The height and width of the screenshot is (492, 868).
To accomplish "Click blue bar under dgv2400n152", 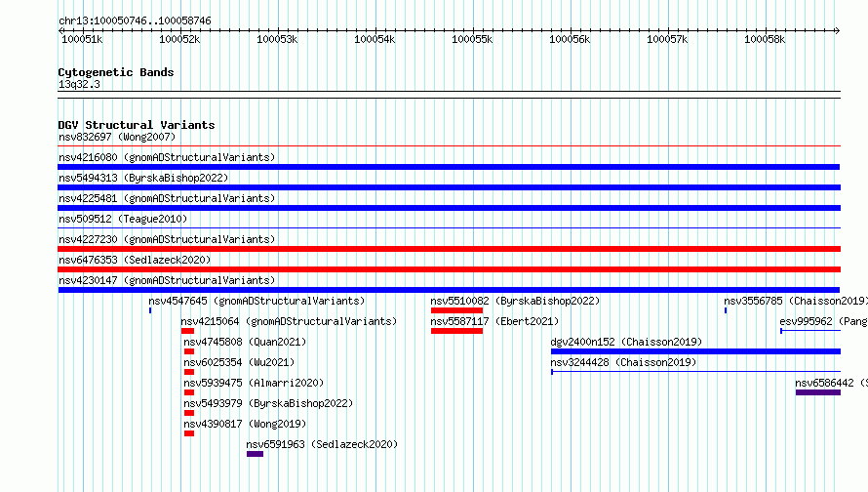I will (x=695, y=351).
